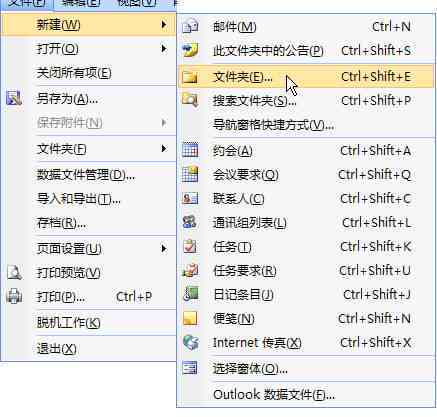Create new 便笺(N)

tap(306, 318)
